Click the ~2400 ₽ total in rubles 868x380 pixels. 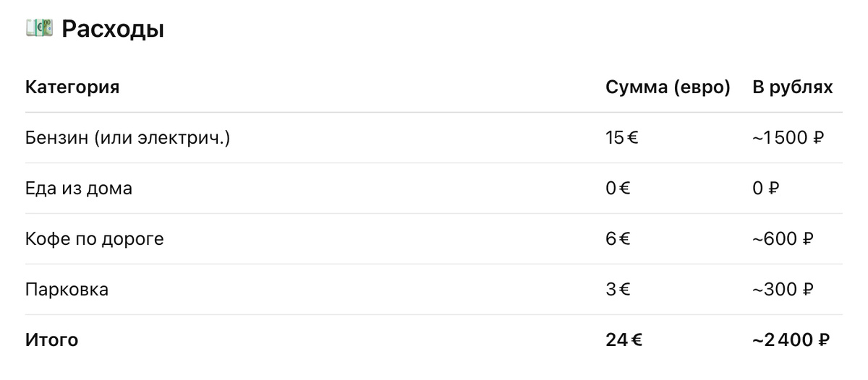tap(791, 340)
